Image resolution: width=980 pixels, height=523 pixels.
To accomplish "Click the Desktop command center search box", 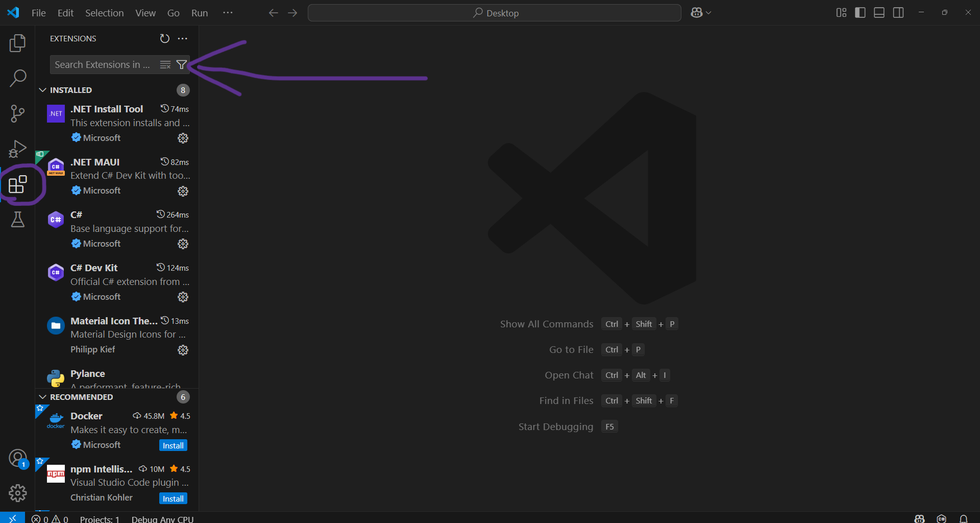I will 494,13.
